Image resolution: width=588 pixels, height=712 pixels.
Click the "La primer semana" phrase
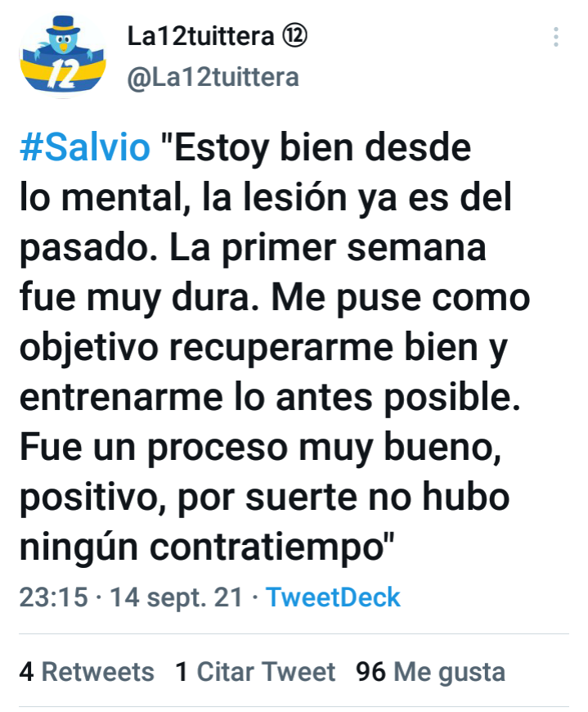coord(328,249)
